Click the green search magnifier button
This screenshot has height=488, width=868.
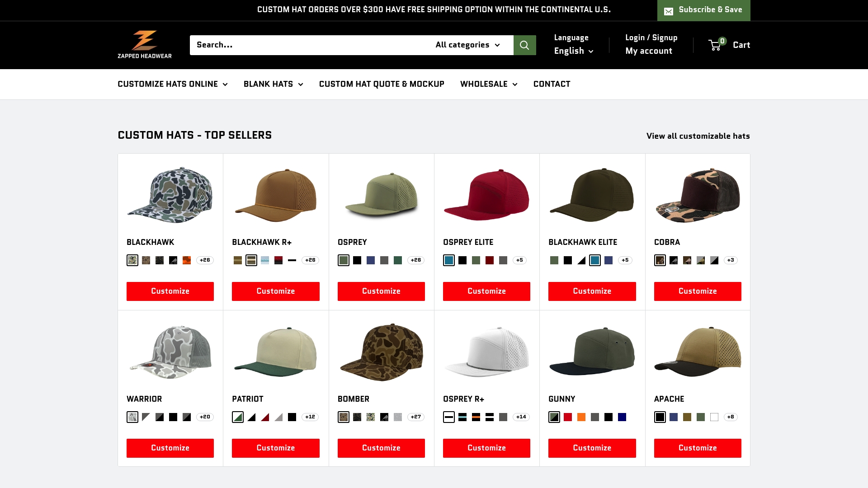point(524,45)
